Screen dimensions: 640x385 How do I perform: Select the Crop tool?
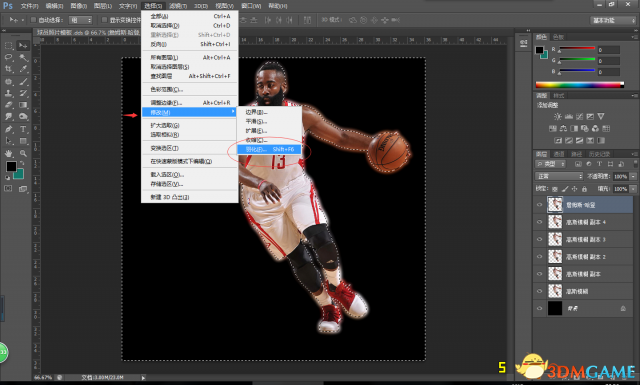8,69
